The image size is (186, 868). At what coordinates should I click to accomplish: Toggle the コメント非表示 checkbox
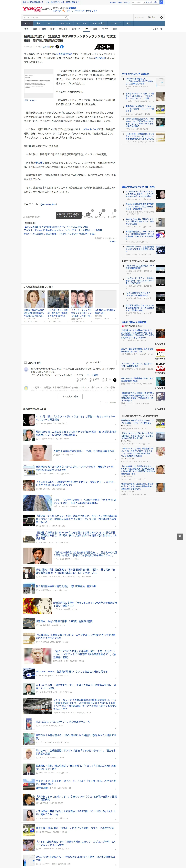click(x=102, y=402)
